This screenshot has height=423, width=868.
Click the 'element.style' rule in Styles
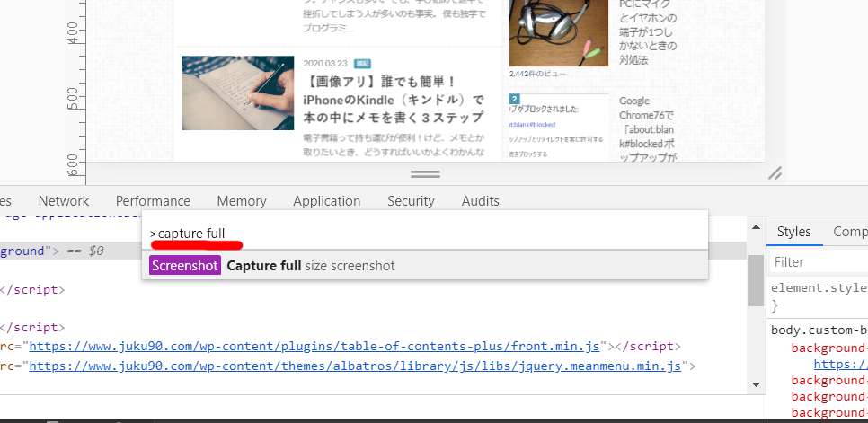(x=819, y=288)
